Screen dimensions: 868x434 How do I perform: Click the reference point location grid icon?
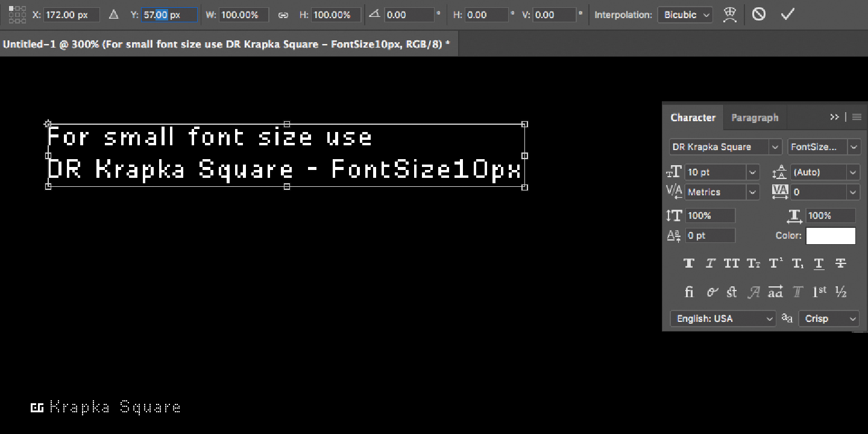[17, 14]
